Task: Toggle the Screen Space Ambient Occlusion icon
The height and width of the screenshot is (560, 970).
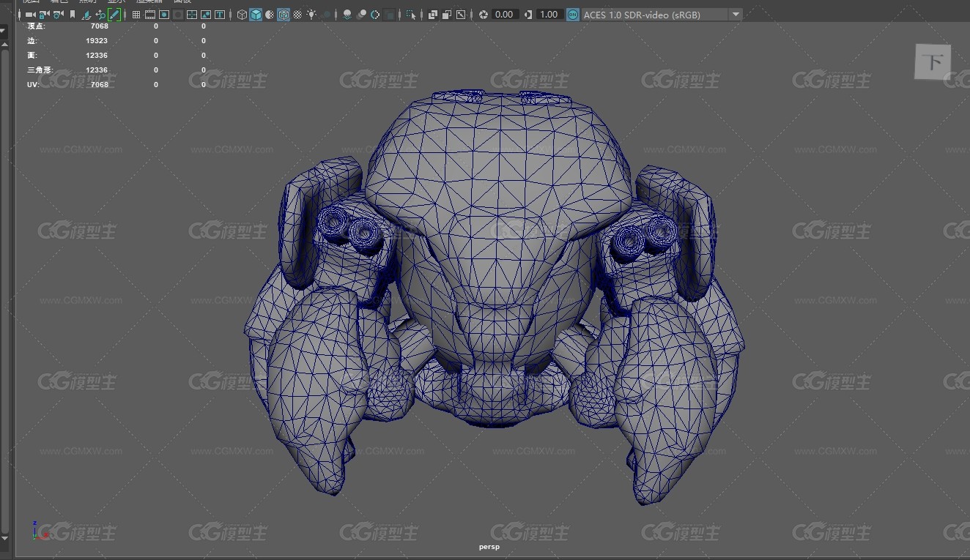Action: tap(347, 15)
